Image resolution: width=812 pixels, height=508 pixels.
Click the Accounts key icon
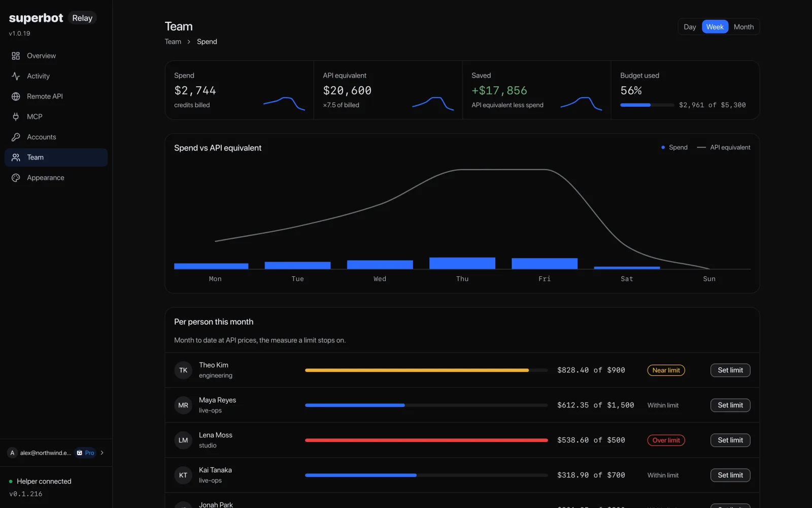pyautogui.click(x=16, y=137)
